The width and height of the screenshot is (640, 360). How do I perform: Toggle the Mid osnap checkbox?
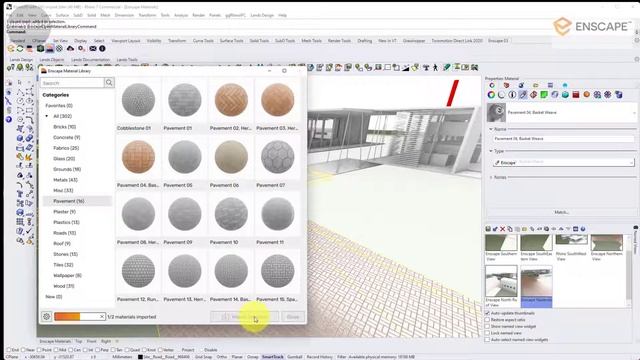(56, 350)
